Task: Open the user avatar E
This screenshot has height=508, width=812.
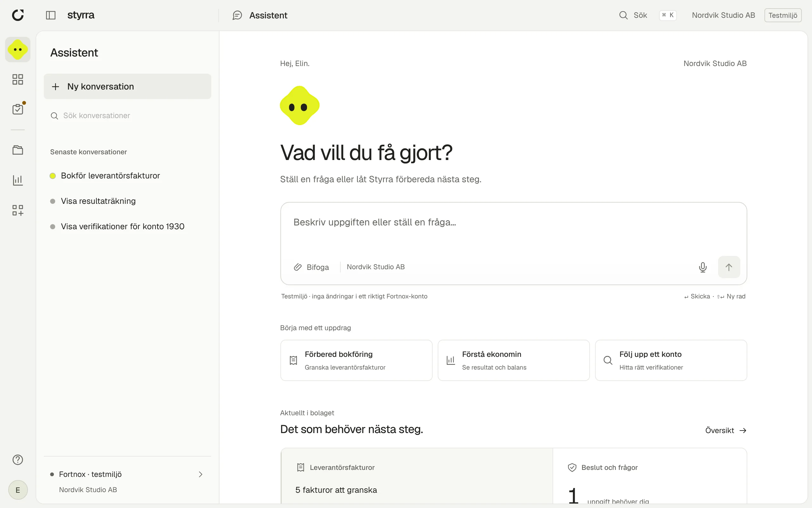Action: pyautogui.click(x=18, y=490)
